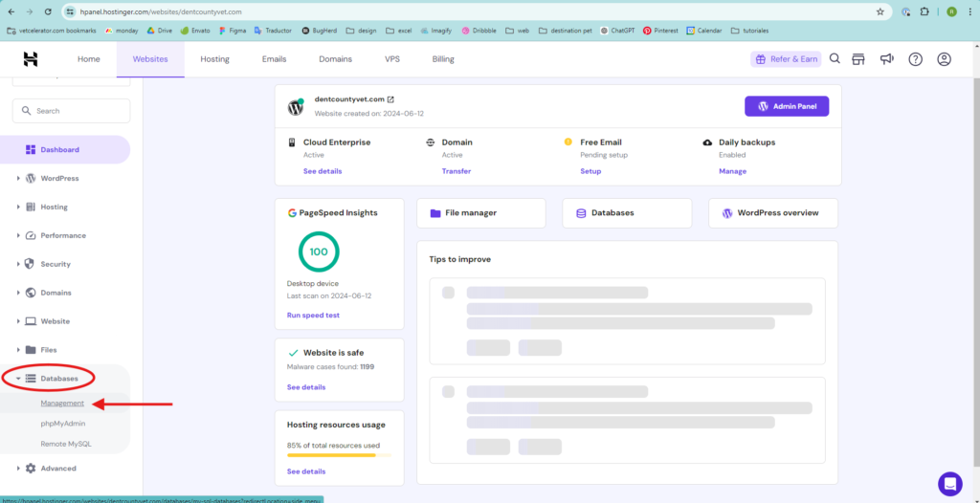This screenshot has height=503, width=980.
Task: Tick the first tip checkbox
Action: (x=448, y=293)
